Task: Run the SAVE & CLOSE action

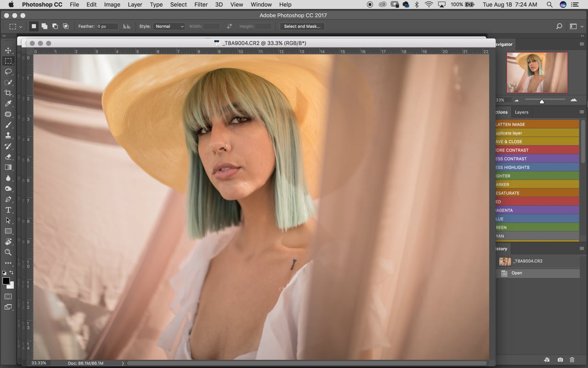Action: 537,142
